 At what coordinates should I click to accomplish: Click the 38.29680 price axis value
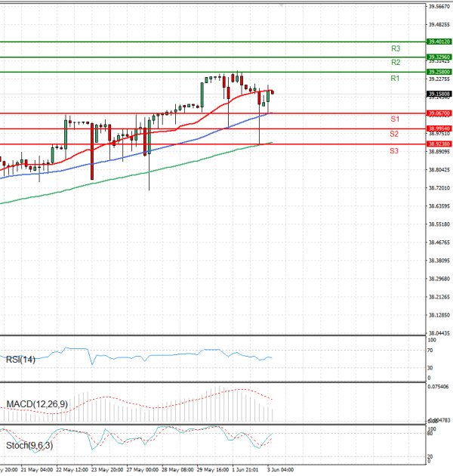coord(439,279)
